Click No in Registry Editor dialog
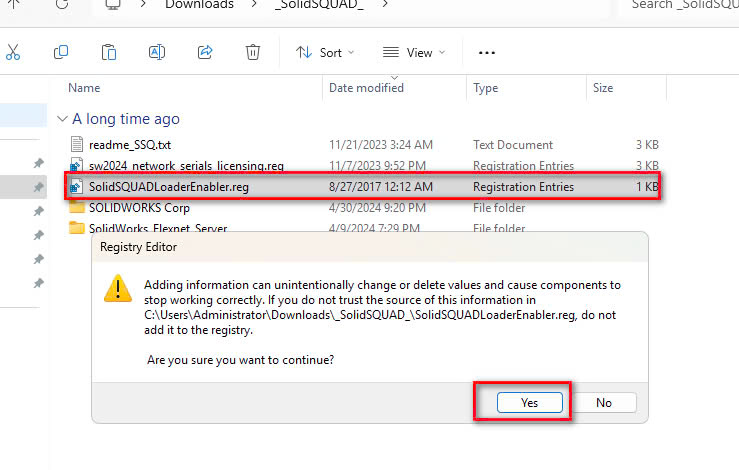 604,403
